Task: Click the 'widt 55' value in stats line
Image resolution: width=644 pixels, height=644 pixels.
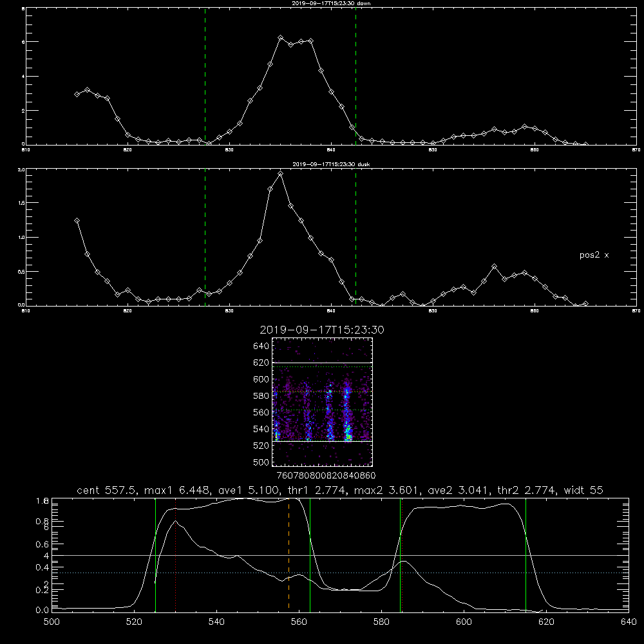Action: (583, 490)
